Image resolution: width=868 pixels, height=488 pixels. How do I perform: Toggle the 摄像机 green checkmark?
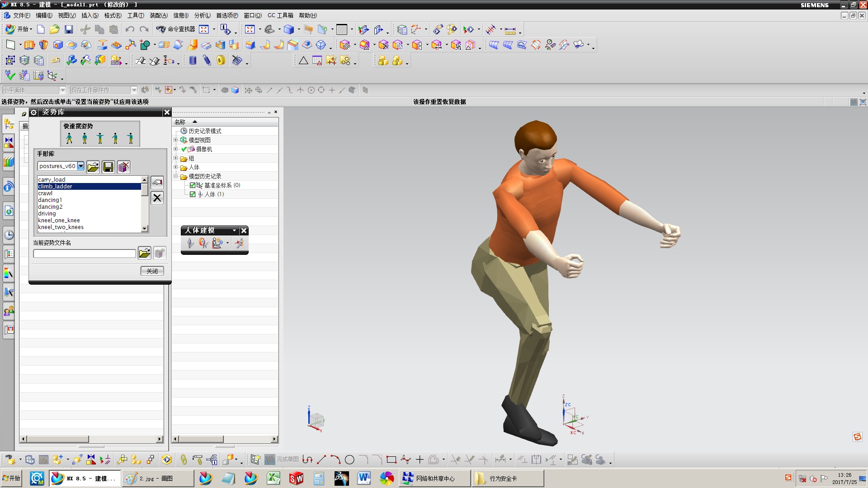point(184,149)
